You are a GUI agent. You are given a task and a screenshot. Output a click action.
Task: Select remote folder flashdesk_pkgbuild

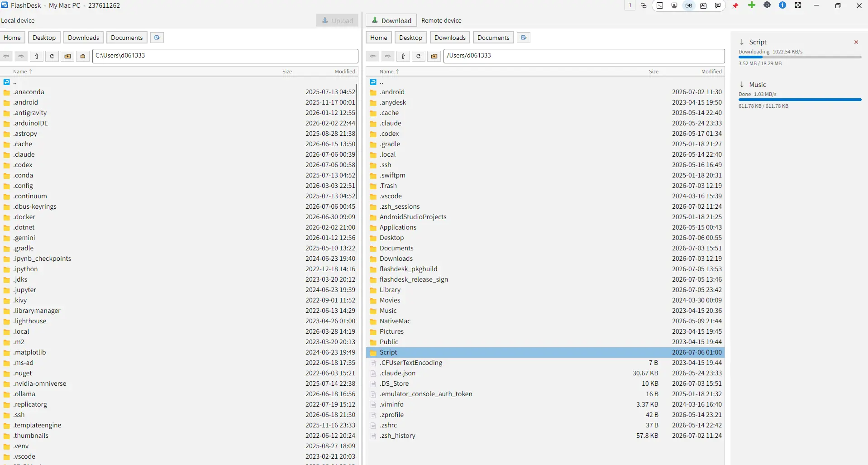pos(545,269)
